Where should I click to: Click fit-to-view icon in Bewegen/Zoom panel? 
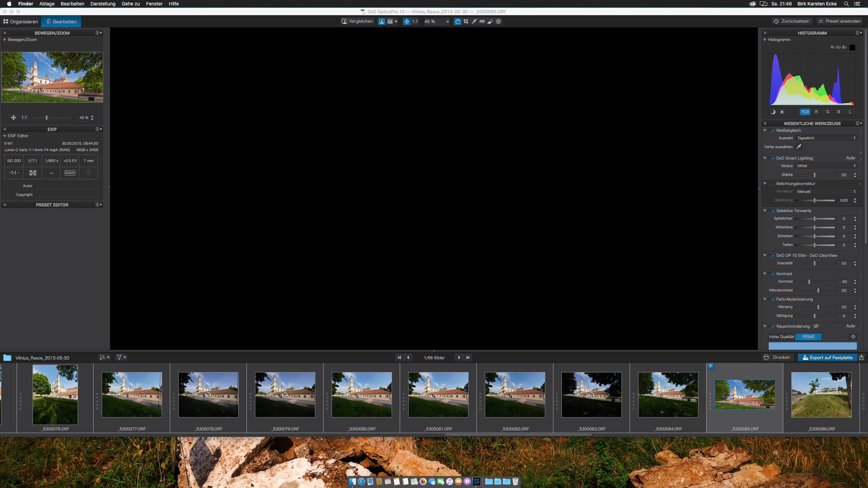14,118
